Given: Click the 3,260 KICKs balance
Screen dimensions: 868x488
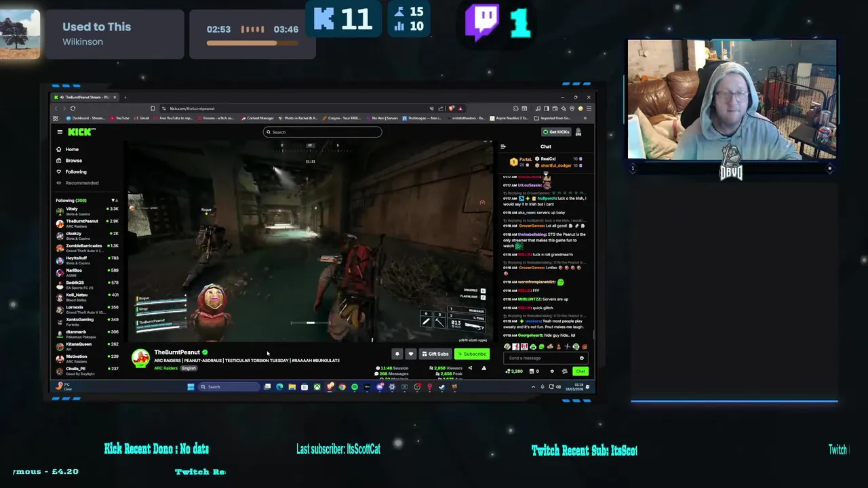Looking at the screenshot, I should coord(514,371).
